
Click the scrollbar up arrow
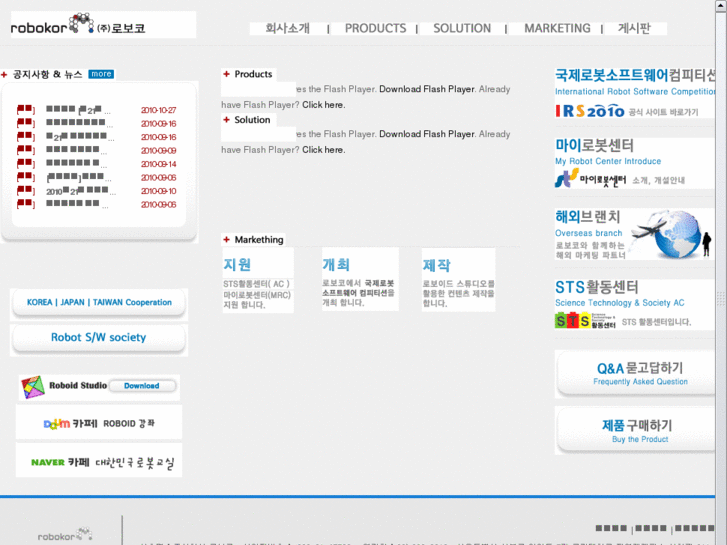[721, 6]
